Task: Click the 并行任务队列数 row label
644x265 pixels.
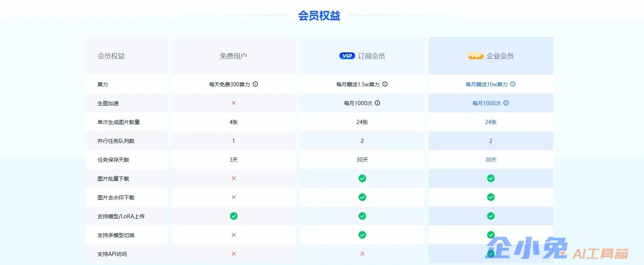Action: coord(116,141)
